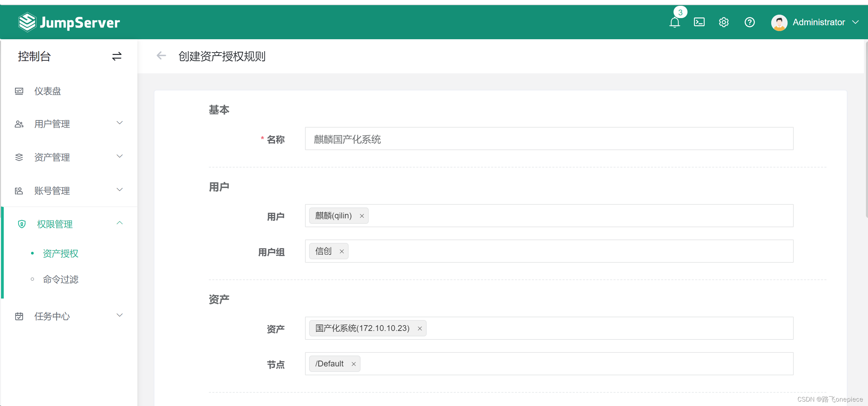This screenshot has height=406, width=868.
Task: Remove the /Default node tag
Action: pos(354,364)
